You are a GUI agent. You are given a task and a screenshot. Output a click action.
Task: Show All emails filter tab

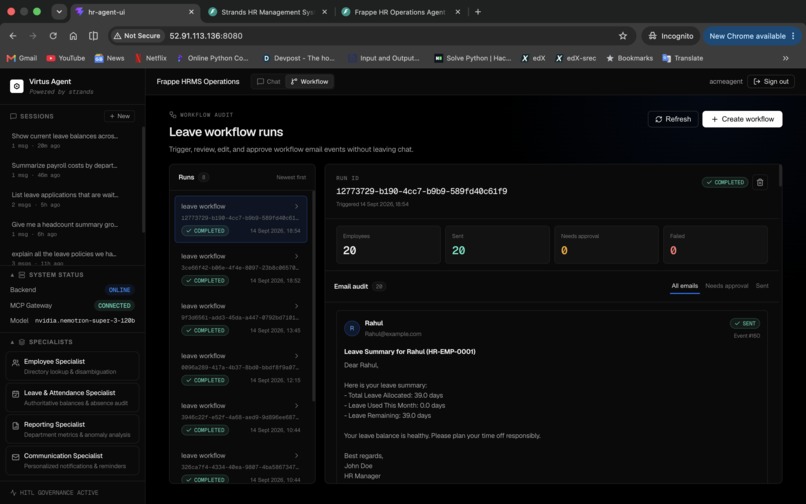(685, 286)
